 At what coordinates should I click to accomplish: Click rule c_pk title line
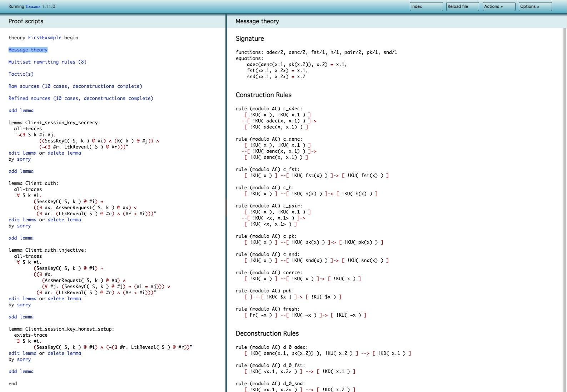(266, 236)
